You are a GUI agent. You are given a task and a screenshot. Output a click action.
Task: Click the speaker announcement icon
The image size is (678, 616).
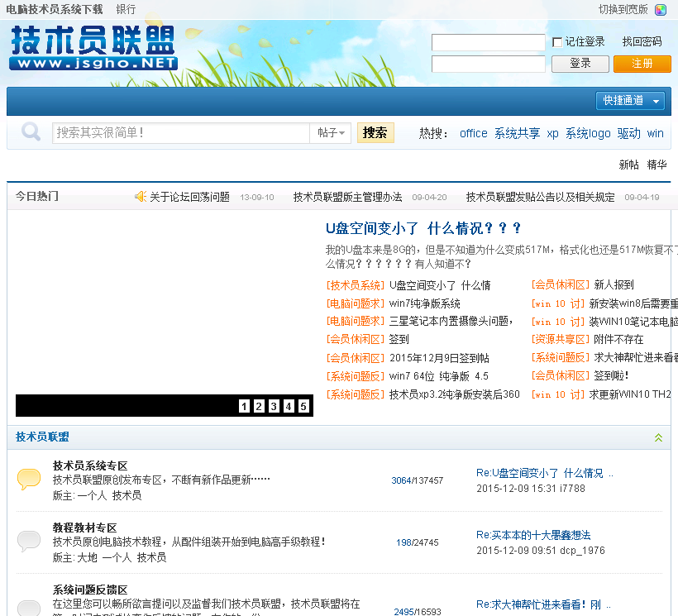point(141,197)
